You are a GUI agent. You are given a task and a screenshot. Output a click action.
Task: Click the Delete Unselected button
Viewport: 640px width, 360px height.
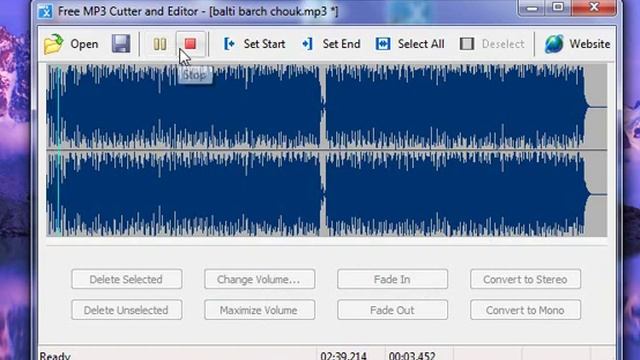coord(127,310)
